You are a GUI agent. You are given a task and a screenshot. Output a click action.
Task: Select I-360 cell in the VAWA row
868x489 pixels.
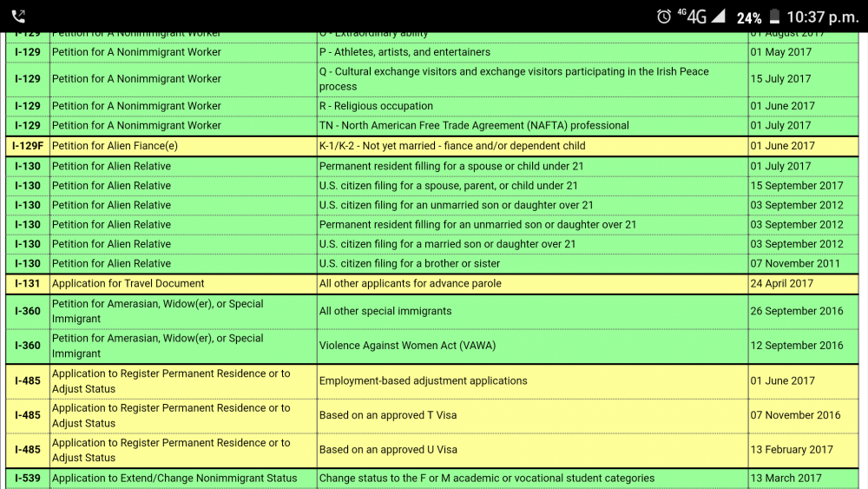point(28,346)
